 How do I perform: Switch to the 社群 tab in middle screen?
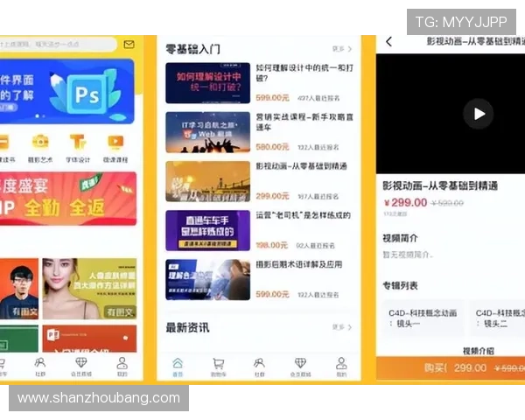[x=259, y=364]
